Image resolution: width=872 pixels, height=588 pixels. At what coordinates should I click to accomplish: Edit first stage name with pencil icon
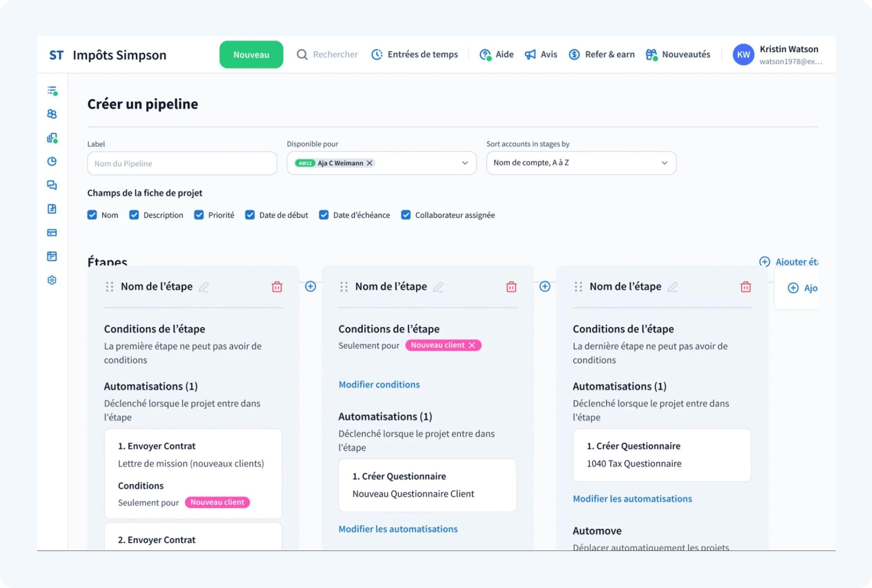pos(203,287)
